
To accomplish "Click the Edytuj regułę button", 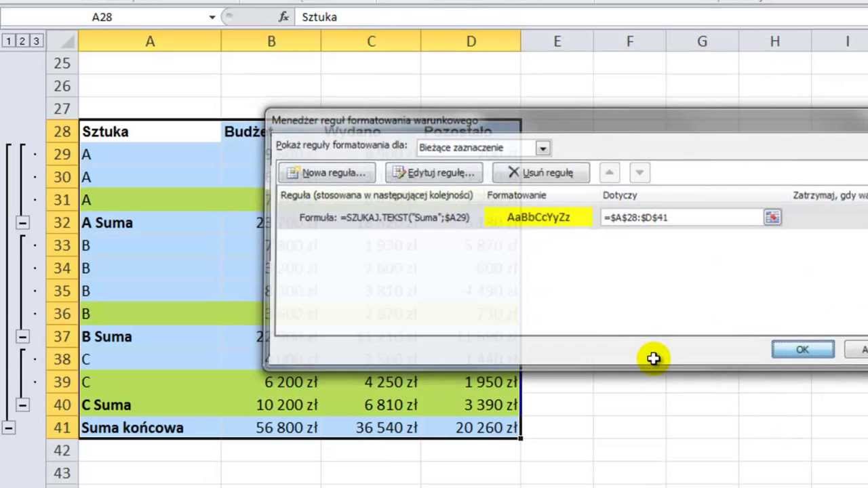I will pos(434,173).
